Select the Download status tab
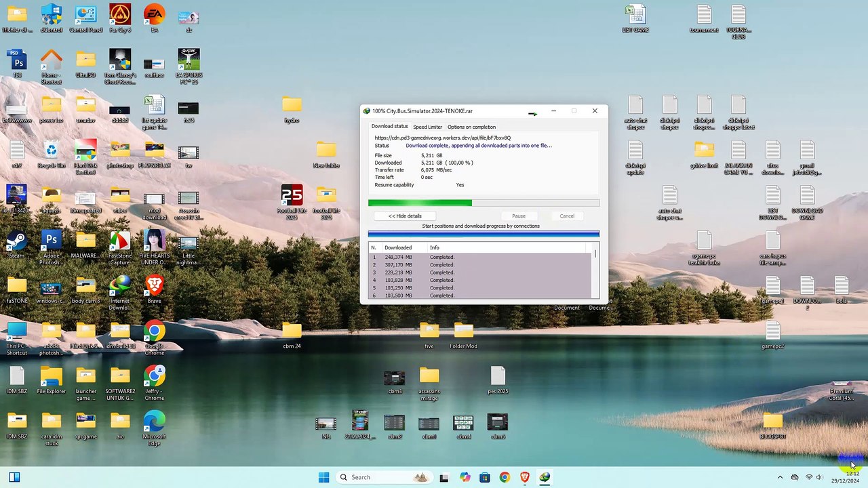 click(390, 126)
